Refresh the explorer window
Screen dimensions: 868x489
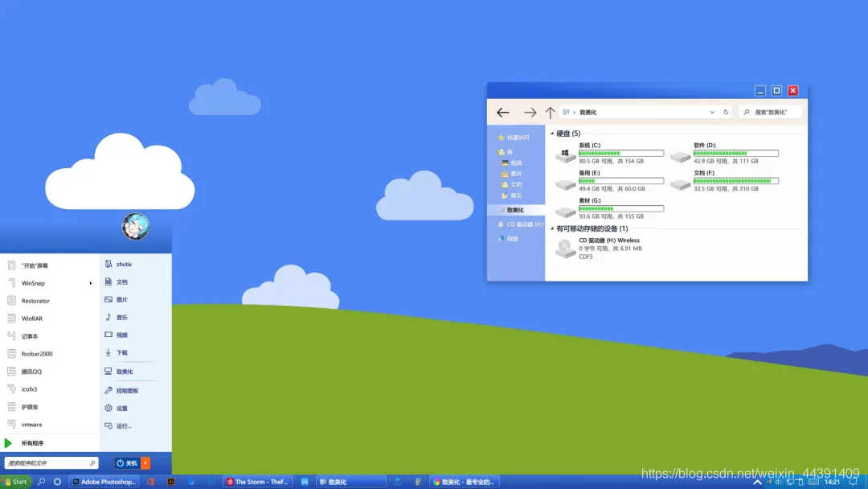click(726, 113)
